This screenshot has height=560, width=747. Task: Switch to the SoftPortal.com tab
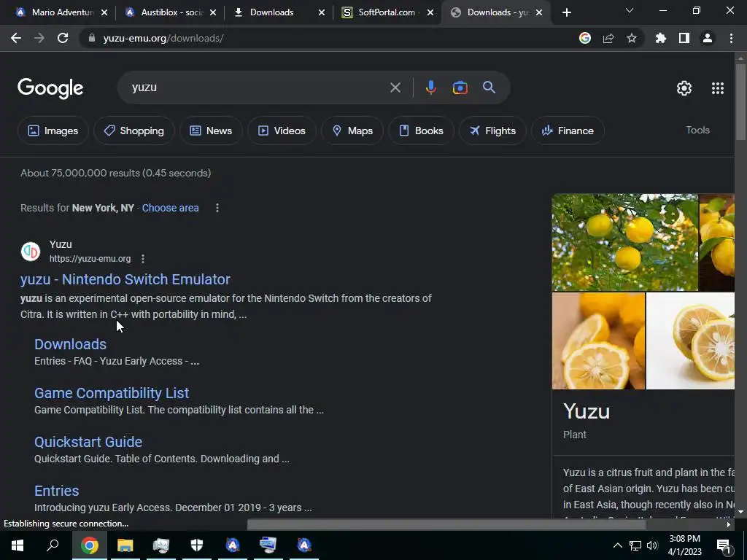click(387, 12)
